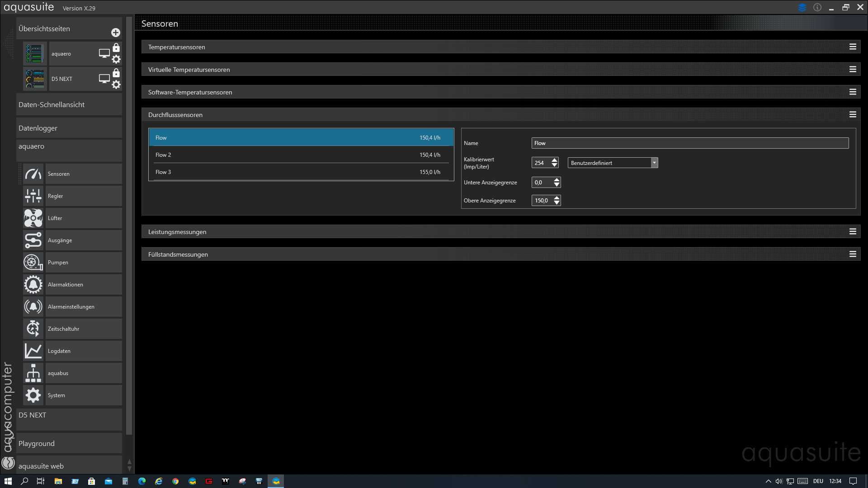Toggle lock on aquaero overview page
The image size is (868, 488).
coord(116,47)
